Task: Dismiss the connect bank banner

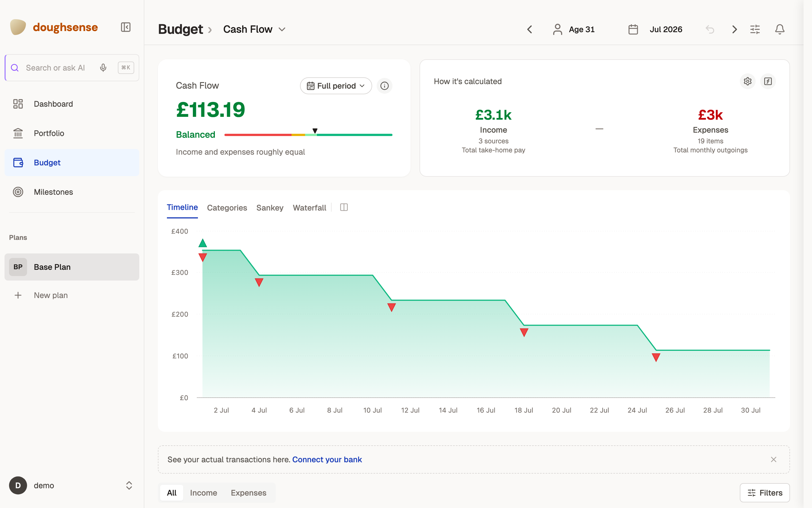Action: (x=774, y=459)
